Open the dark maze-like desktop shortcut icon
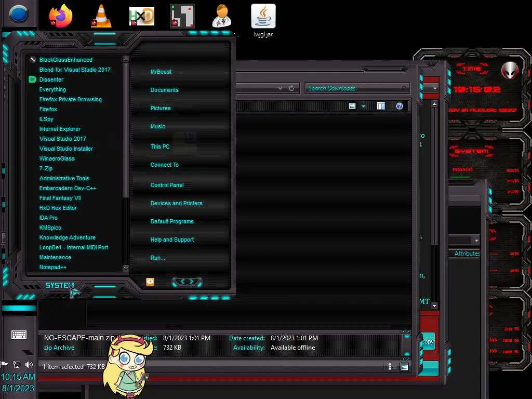The height and width of the screenshot is (399, 532). (182, 16)
